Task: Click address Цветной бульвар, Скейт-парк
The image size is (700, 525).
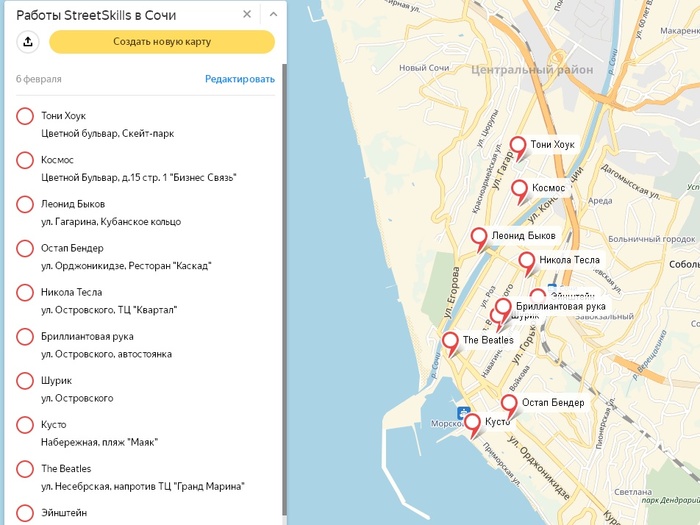Action: (x=108, y=133)
